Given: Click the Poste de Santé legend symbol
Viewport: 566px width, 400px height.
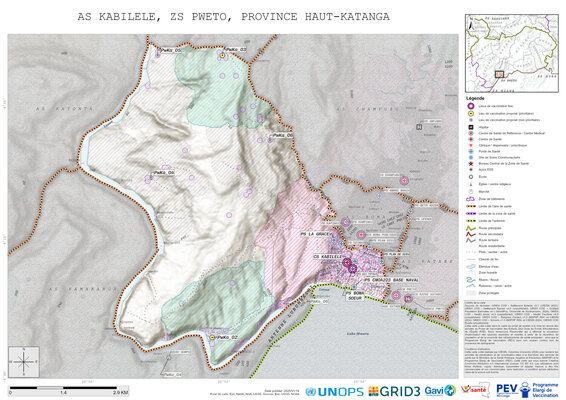Looking at the screenshot, I should point(471,151).
